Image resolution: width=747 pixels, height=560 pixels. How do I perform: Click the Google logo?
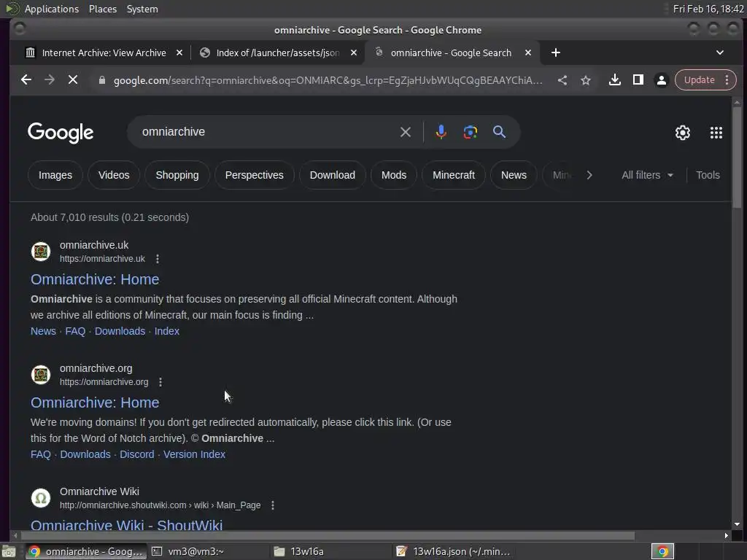pyautogui.click(x=61, y=133)
